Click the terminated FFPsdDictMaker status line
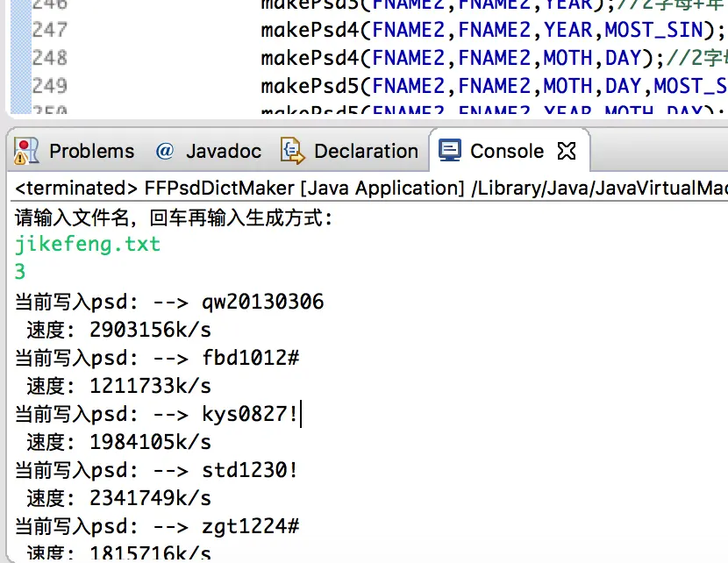728x563 pixels. tap(371, 188)
